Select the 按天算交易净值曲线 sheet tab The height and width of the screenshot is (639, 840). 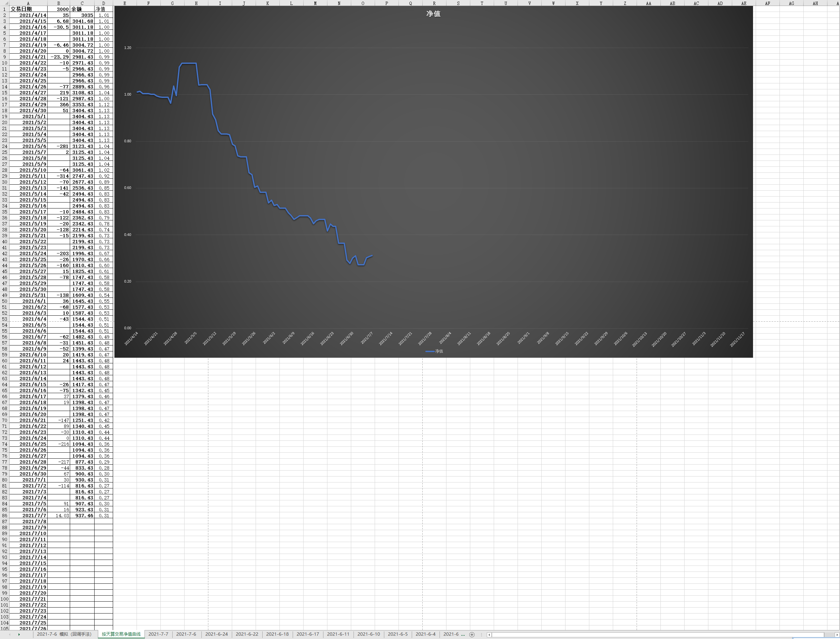coord(121,634)
